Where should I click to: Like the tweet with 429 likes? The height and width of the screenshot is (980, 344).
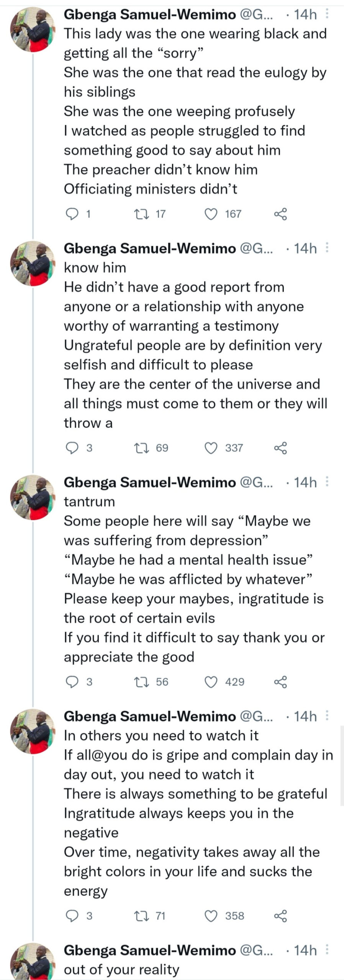pos(211,682)
